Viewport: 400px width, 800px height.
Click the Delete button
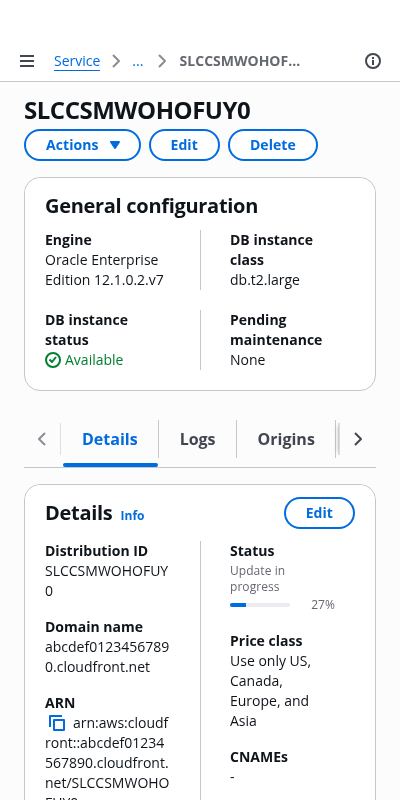tap(273, 145)
